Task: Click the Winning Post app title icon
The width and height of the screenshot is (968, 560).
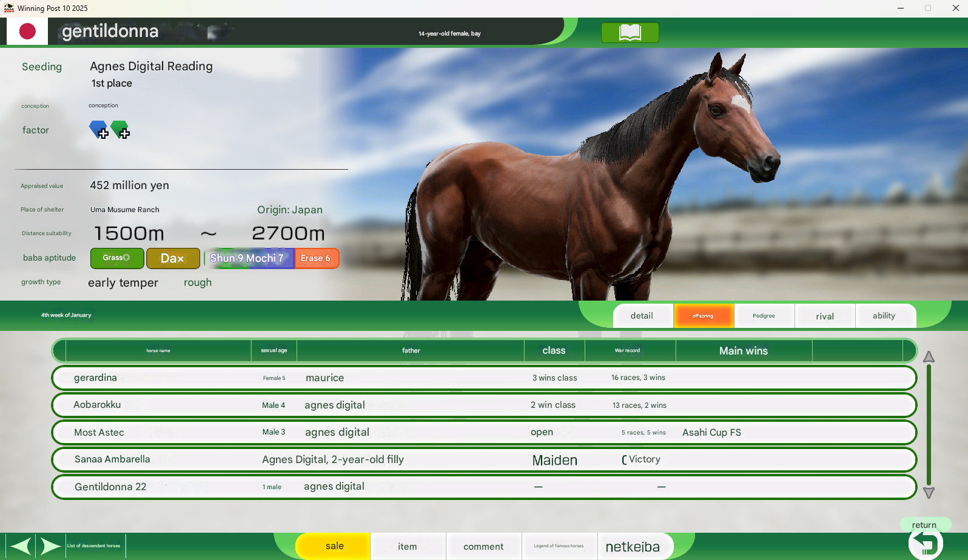Action: pyautogui.click(x=9, y=8)
